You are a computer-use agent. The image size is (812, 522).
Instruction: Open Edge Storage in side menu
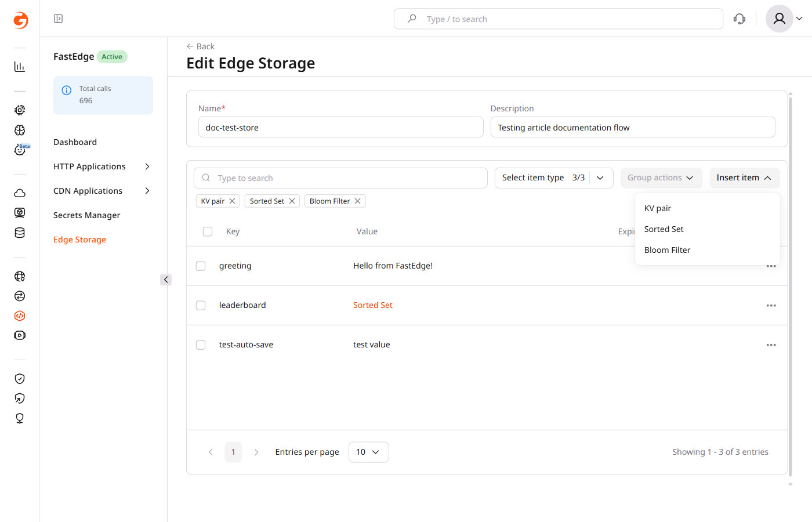tap(79, 240)
